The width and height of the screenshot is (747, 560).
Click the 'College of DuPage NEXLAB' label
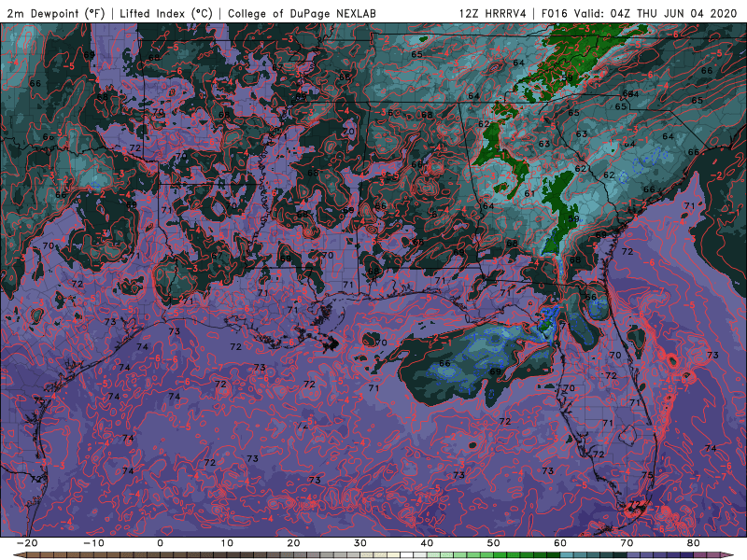[302, 13]
